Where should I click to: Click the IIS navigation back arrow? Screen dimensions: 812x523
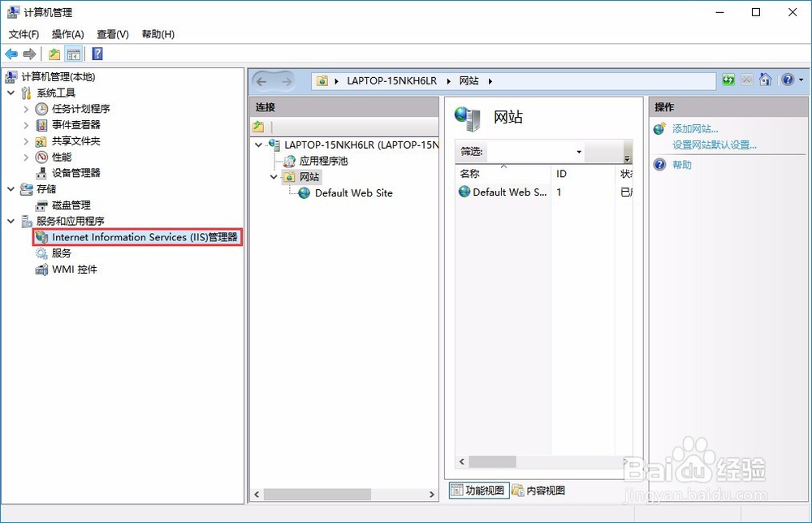261,81
